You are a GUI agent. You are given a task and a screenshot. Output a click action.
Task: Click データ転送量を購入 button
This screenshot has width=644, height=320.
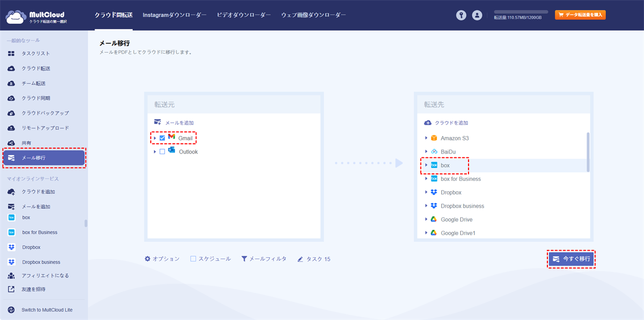[x=580, y=15]
